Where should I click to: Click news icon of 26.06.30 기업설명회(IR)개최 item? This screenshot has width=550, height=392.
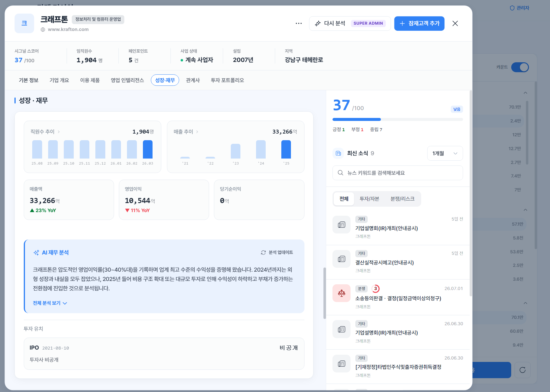point(341,329)
